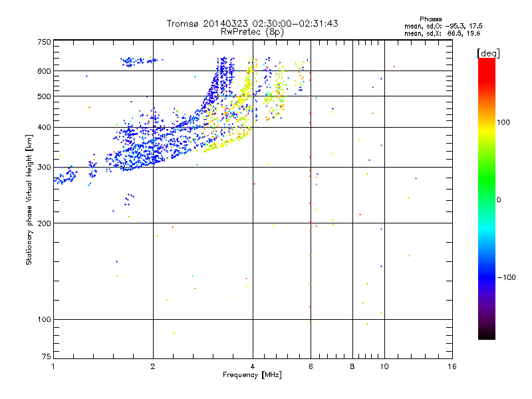This screenshot has width=532, height=399.
Task: Click the '200' y-axis tick label
Action: 44,223
